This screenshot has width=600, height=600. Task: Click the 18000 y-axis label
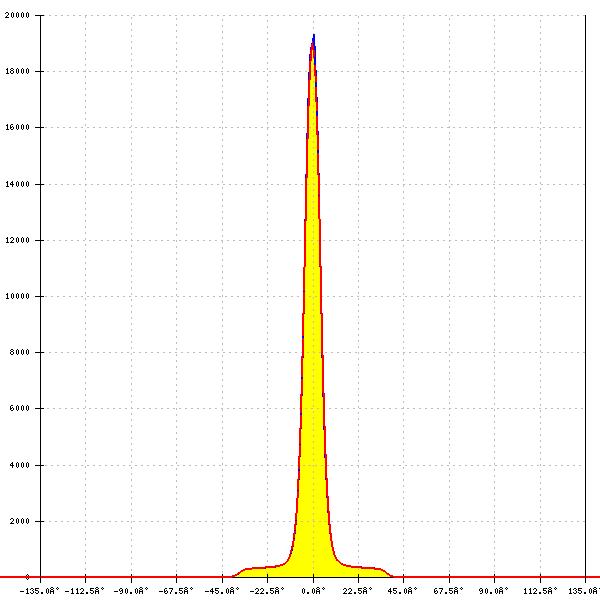17,72
